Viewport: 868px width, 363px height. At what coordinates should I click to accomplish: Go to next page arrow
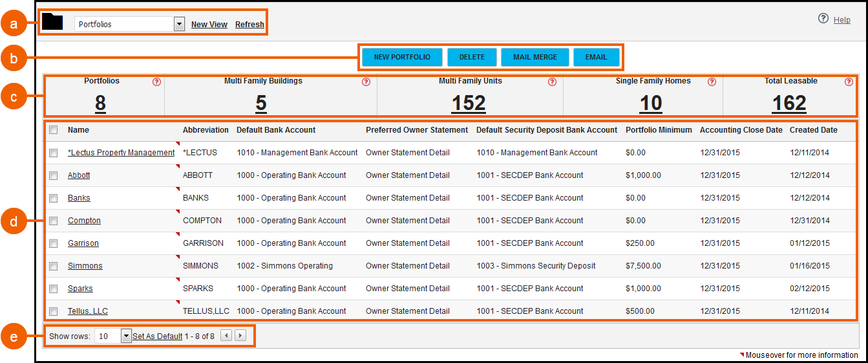pyautogui.click(x=240, y=335)
